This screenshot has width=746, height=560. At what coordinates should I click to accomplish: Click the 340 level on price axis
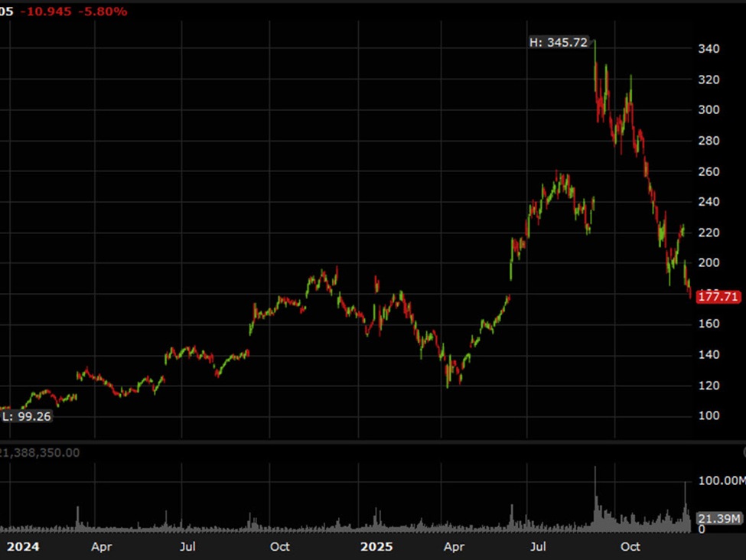click(x=709, y=49)
